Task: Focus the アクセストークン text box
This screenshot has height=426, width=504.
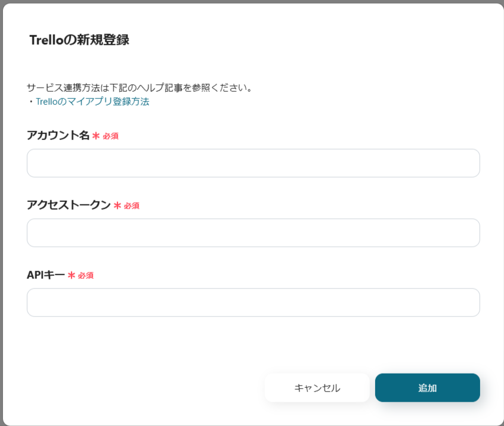Action: point(253,233)
